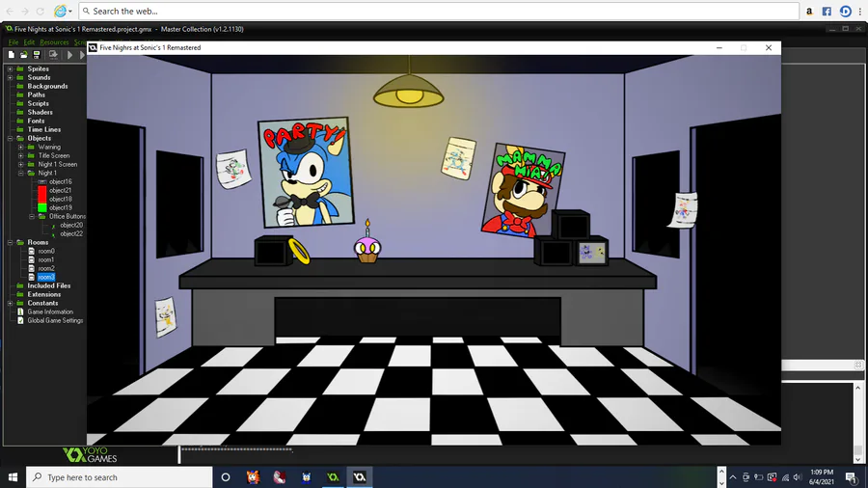Click Time Lines folder label
This screenshot has height=488, width=868.
(44, 129)
